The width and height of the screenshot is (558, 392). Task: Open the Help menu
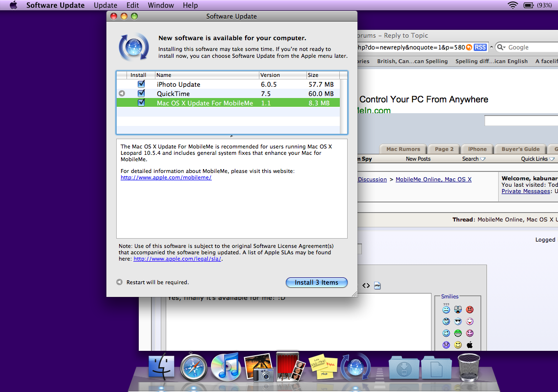(190, 5)
